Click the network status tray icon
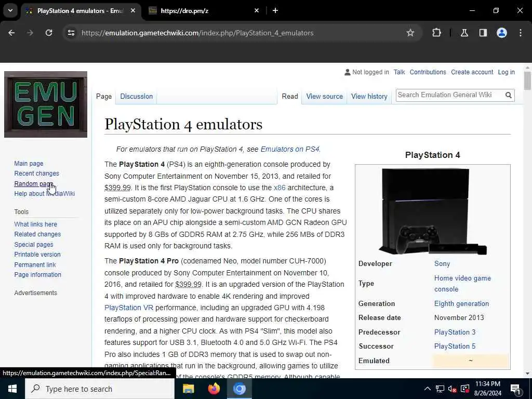This screenshot has width=532, height=399. (x=440, y=389)
